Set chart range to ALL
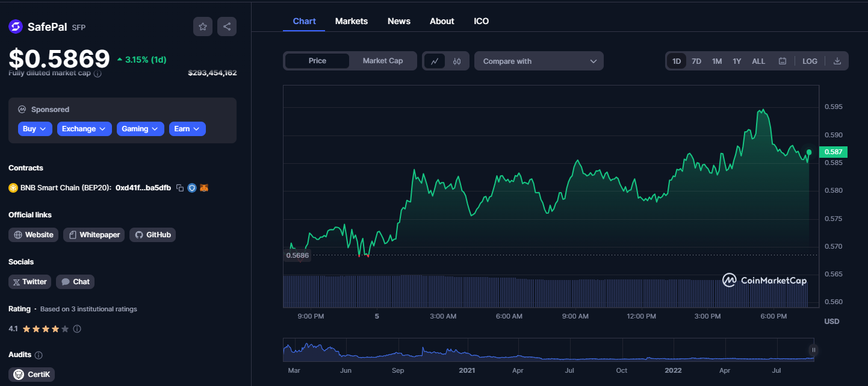Viewport: 868px width, 386px height. click(x=758, y=61)
